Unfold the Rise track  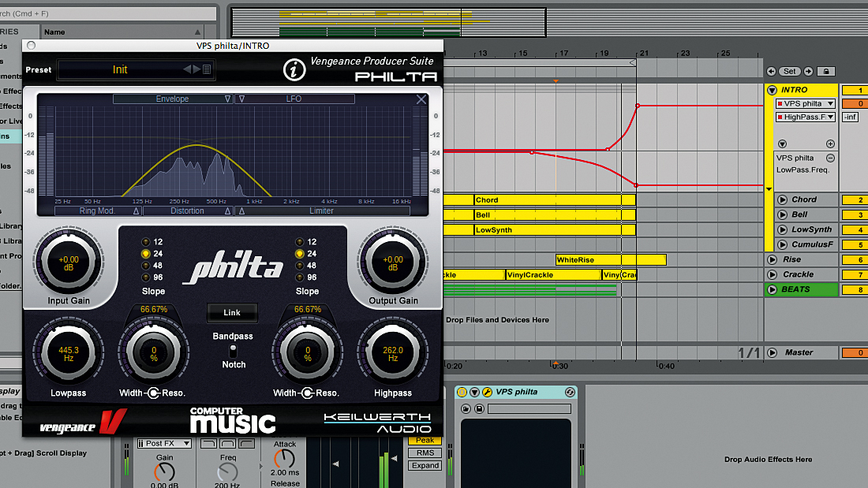(772, 259)
